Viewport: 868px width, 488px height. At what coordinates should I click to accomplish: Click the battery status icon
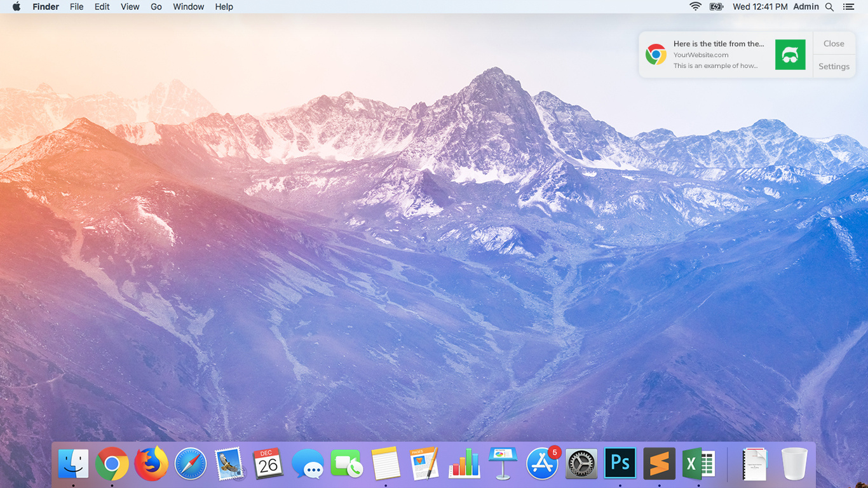[717, 6]
